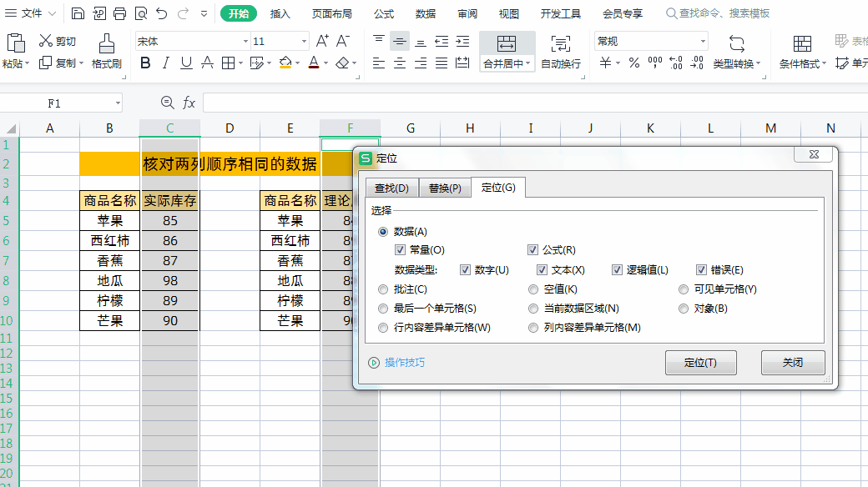The width and height of the screenshot is (868, 487).
Task: Click the fx insert function icon
Action: click(189, 103)
